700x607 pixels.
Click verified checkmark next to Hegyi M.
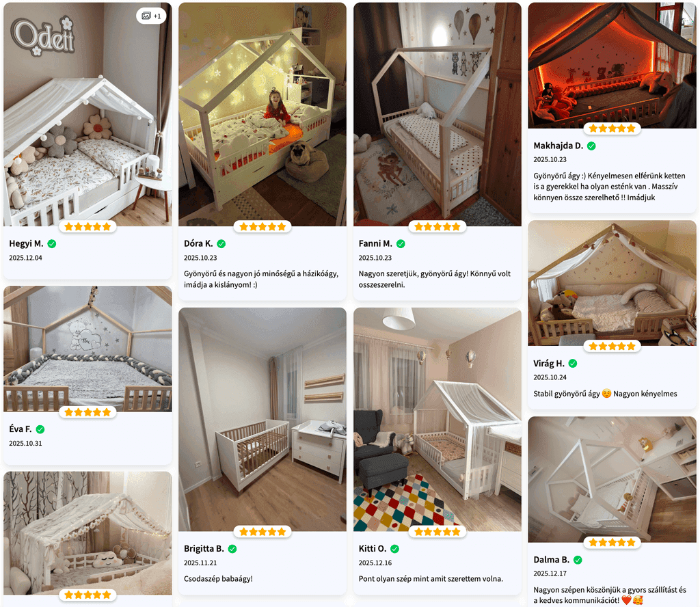coord(52,244)
